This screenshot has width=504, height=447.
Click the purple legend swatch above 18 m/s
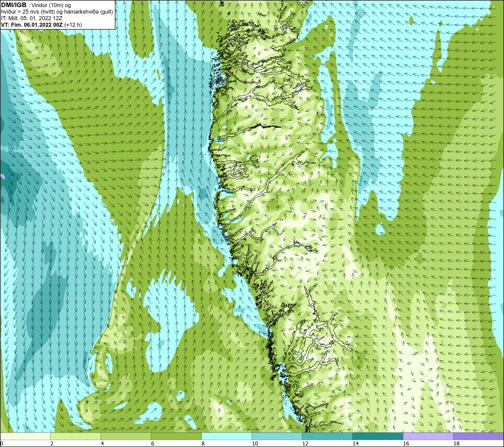[479, 436]
